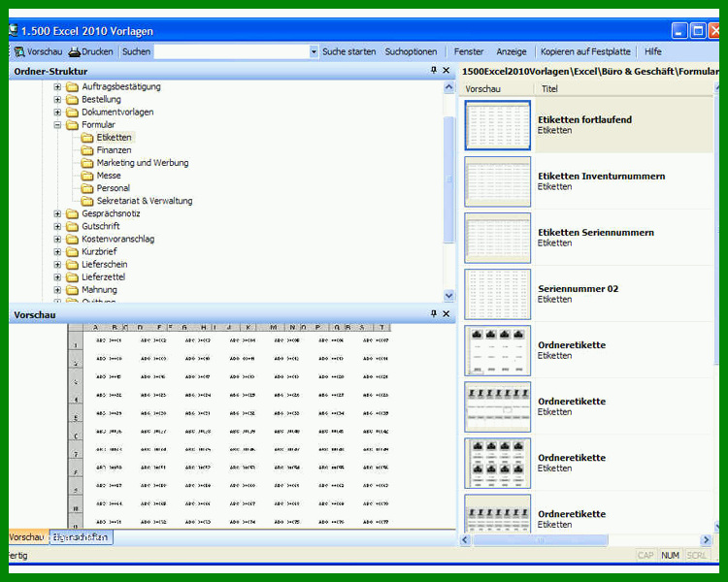
Task: Click the Vorschau column header
Action: point(497,88)
